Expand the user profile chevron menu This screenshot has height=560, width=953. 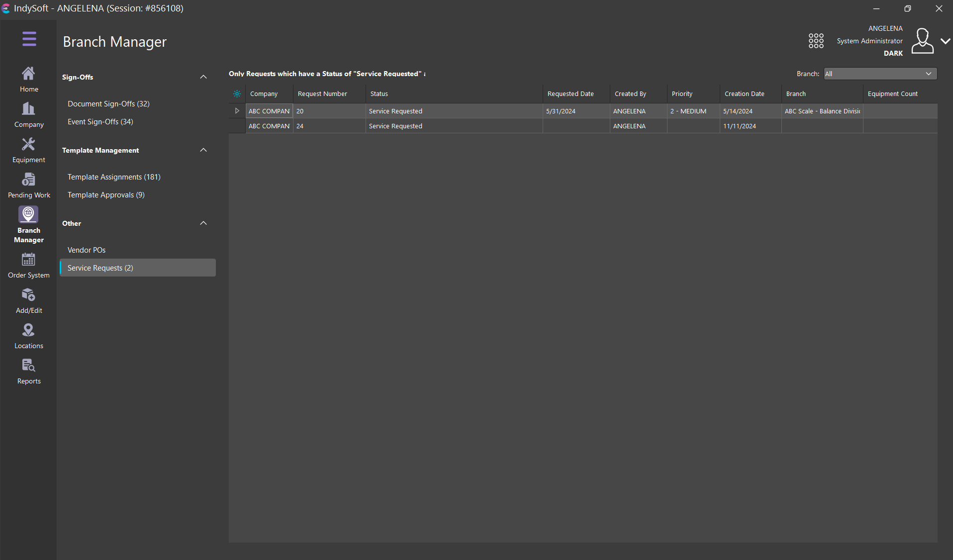point(945,41)
